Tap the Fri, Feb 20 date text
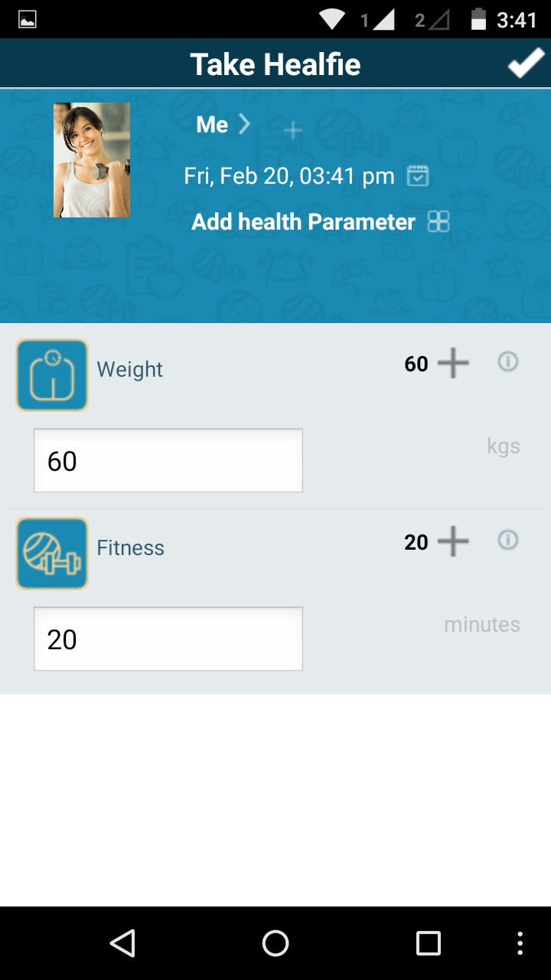This screenshot has width=551, height=980. pyautogui.click(x=289, y=176)
